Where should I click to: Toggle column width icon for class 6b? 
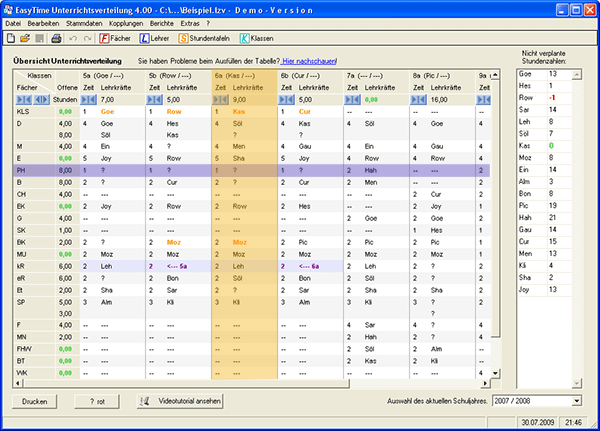tap(287, 100)
